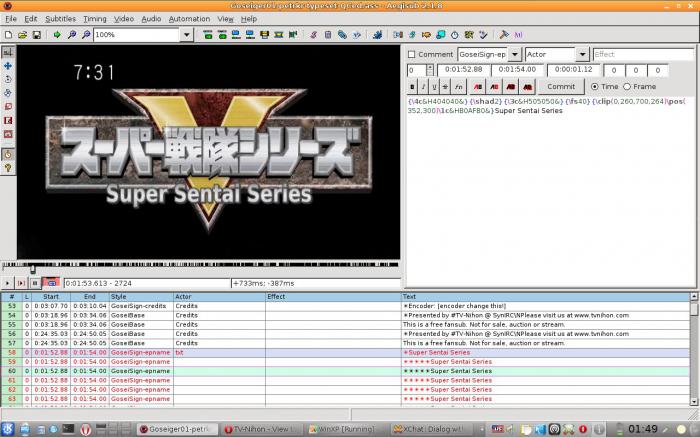Image resolution: width=700 pixels, height=437 pixels.
Task: Select subtitle row number 60
Action: (x=345, y=371)
